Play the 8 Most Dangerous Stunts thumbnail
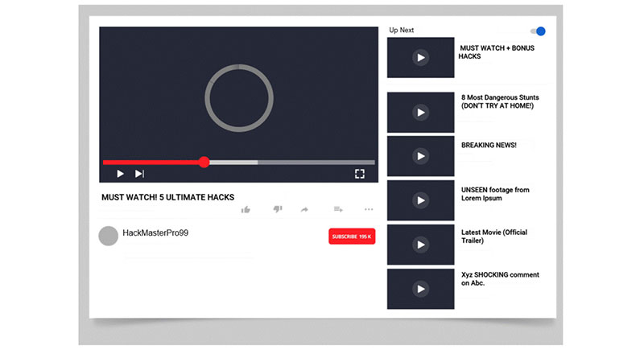 (x=420, y=113)
